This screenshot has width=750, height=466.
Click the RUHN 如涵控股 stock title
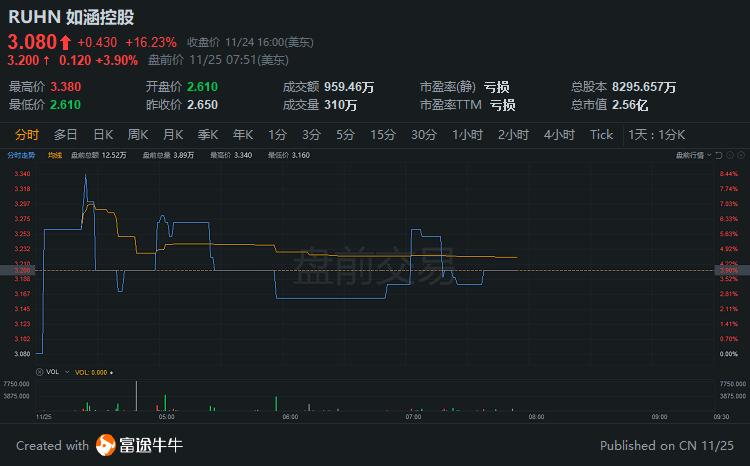(x=70, y=17)
